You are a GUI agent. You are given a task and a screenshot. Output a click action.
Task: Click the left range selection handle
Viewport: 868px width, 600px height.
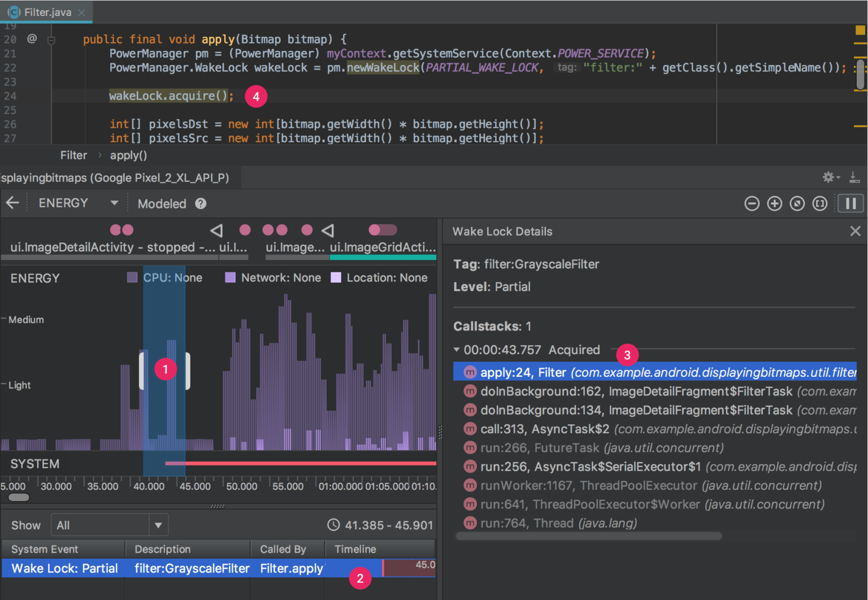[143, 371]
